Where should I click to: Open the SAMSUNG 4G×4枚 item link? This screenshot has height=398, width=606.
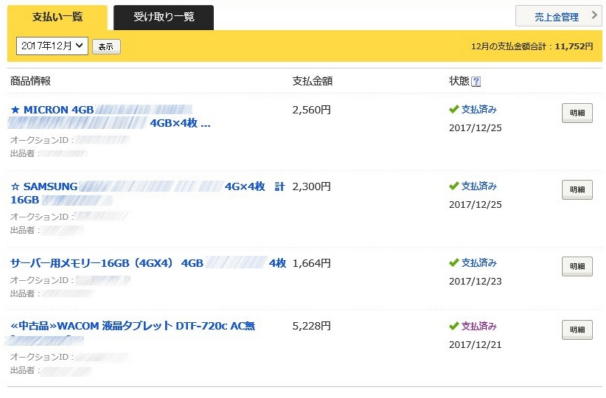[x=147, y=193]
